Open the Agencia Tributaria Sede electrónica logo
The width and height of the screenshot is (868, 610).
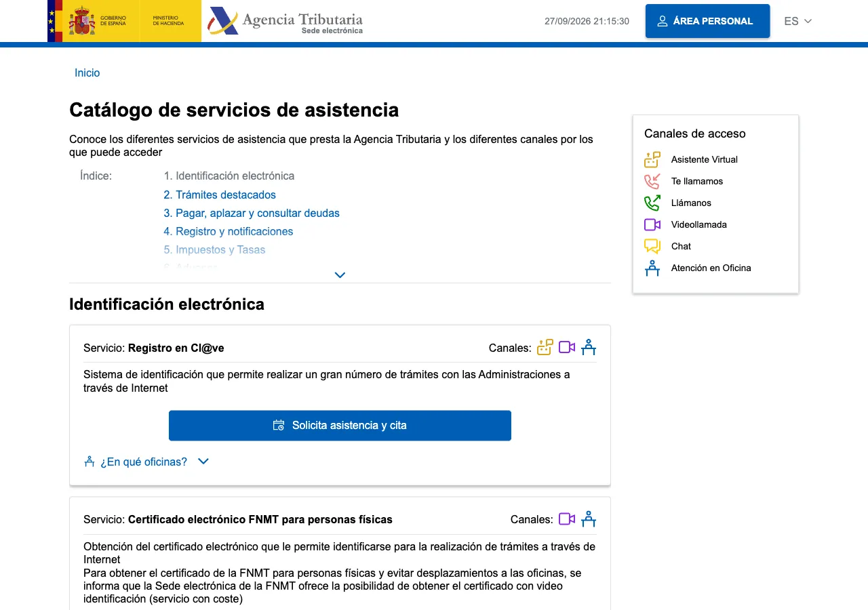coord(285,21)
